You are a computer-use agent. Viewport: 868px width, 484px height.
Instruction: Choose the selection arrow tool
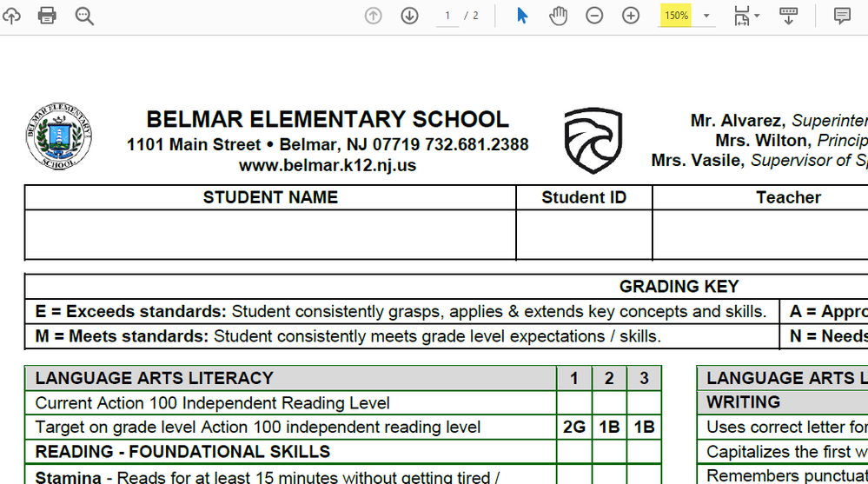tap(522, 16)
